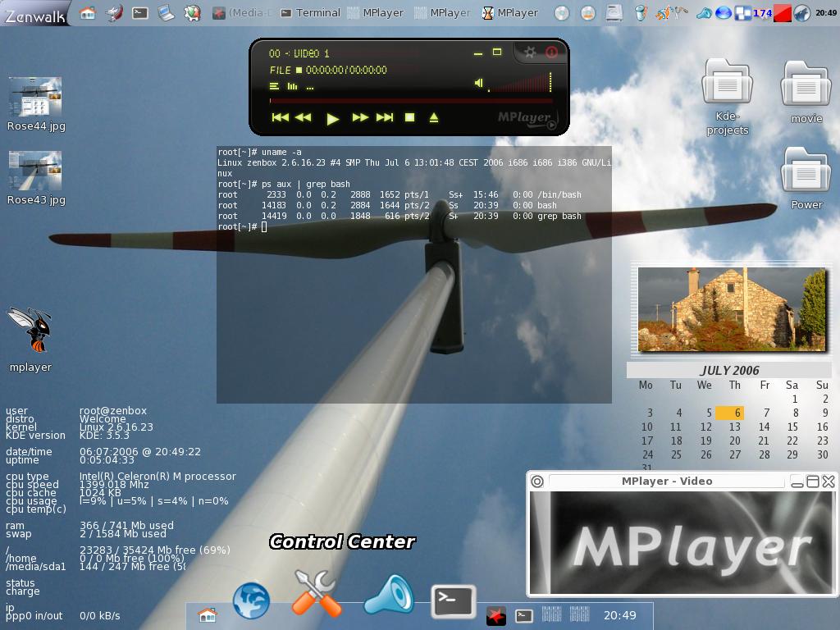Select July 6 in the calendar
This screenshot has height=630, width=840.
(729, 413)
